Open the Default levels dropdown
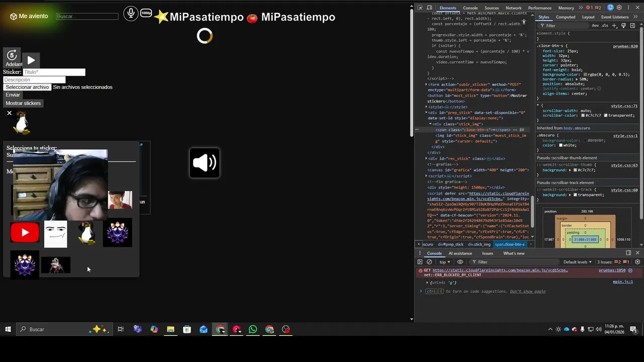Screen dimensions: 644x362 (578, 262)
